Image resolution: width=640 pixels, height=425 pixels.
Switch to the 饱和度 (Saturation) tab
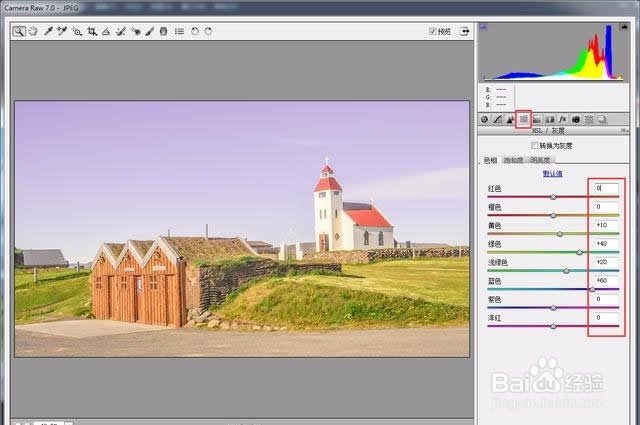513,160
